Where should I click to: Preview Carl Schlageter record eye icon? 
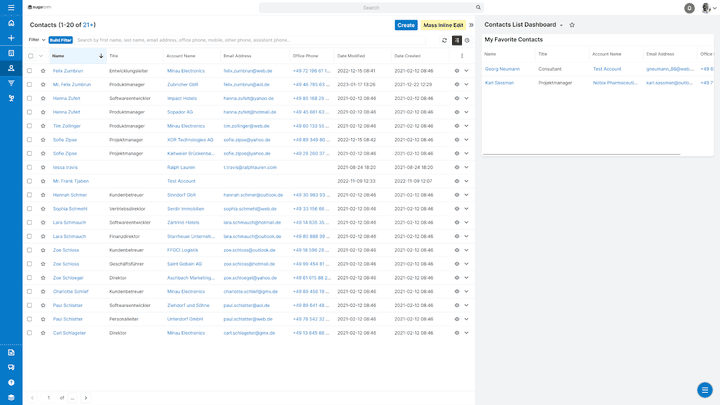pos(457,333)
